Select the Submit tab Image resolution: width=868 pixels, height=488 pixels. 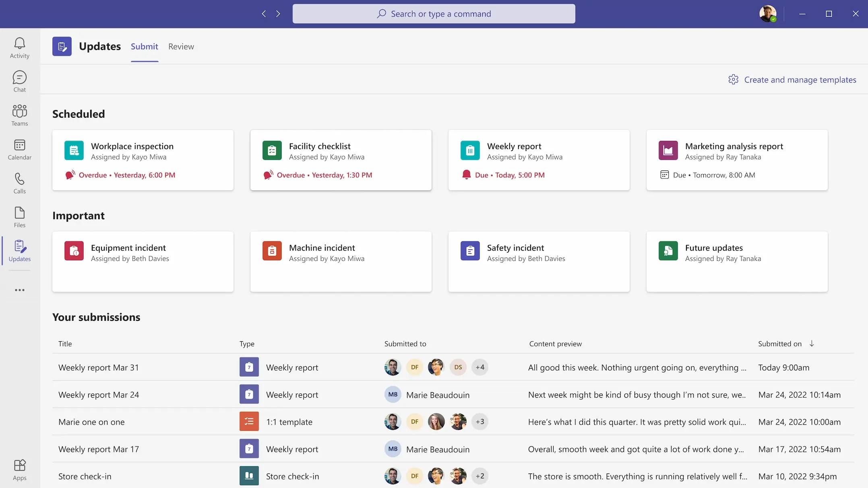point(144,46)
